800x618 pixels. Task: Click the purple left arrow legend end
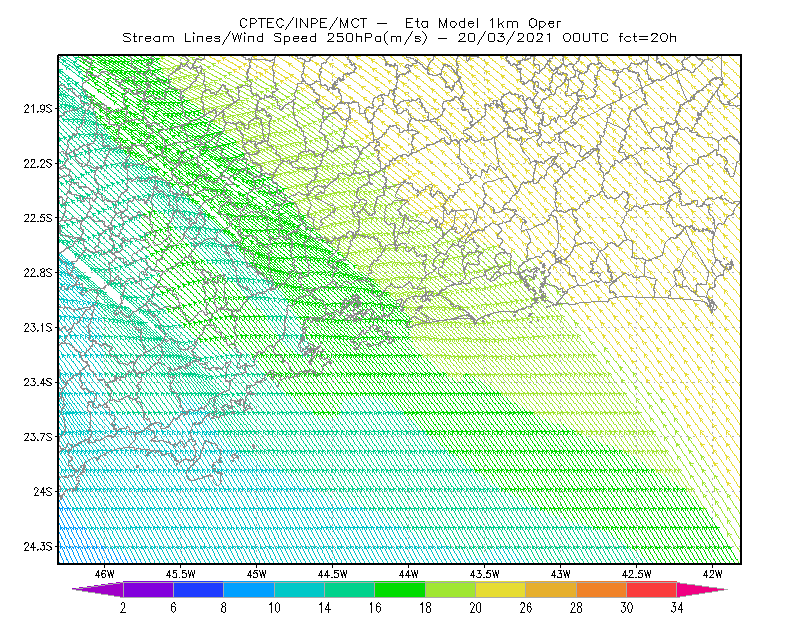[98, 589]
